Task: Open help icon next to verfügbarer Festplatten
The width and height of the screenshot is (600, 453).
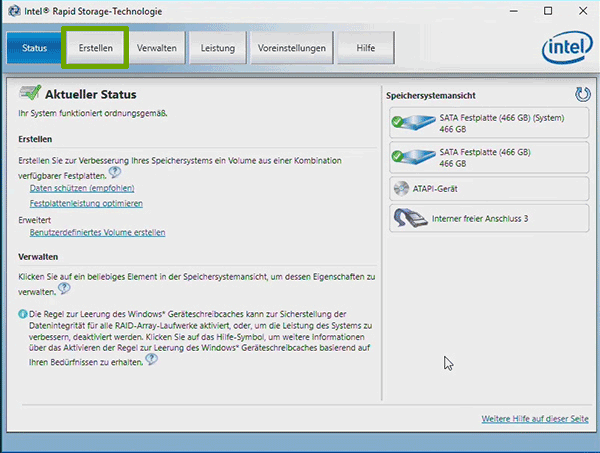Action: coord(115,172)
